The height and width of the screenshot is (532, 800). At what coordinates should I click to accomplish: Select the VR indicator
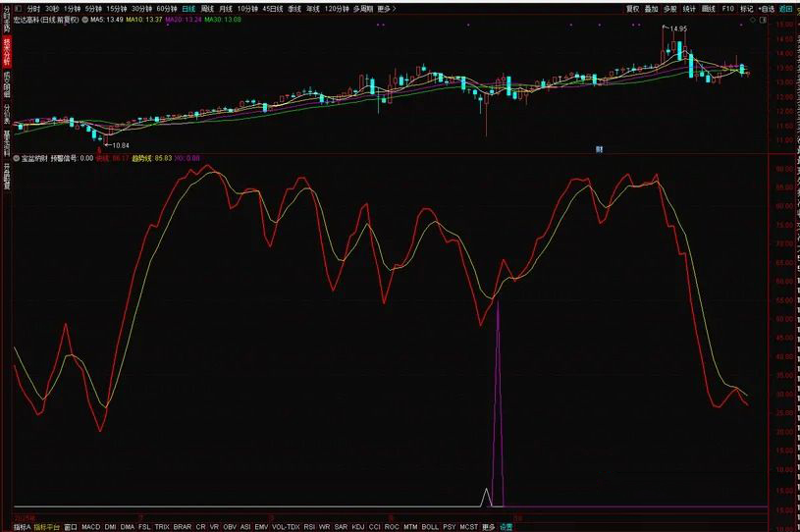214,527
